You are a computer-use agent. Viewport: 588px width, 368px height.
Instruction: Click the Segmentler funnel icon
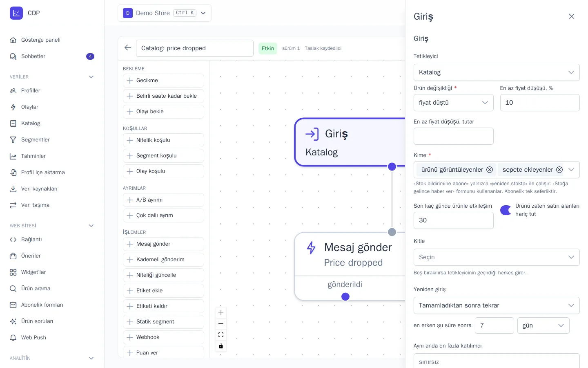[13, 140]
